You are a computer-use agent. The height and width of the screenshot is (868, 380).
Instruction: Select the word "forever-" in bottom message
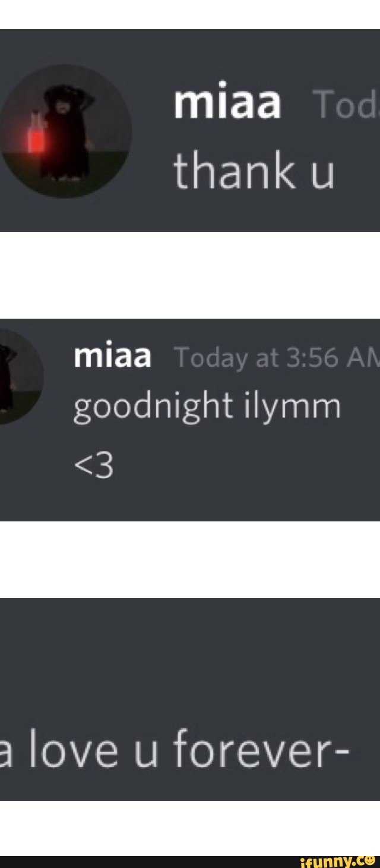[x=261, y=750]
